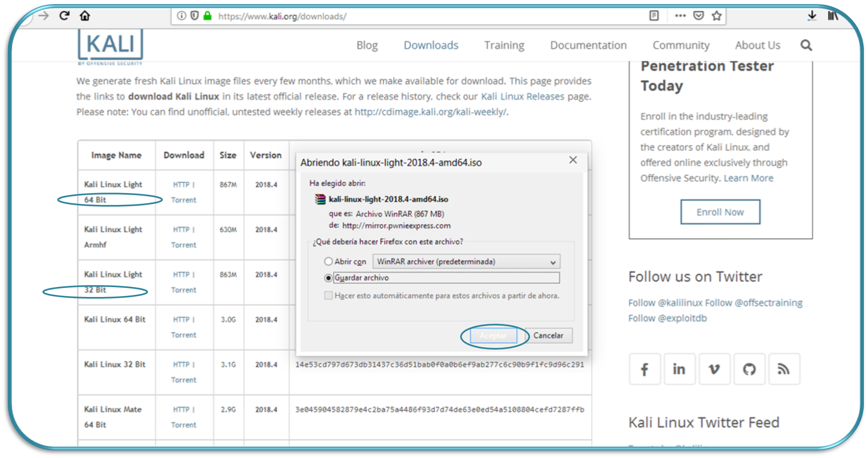The height and width of the screenshot is (458, 868).
Task: Click Torrent link for Kali Linux 64 Bit
Action: [x=183, y=335]
